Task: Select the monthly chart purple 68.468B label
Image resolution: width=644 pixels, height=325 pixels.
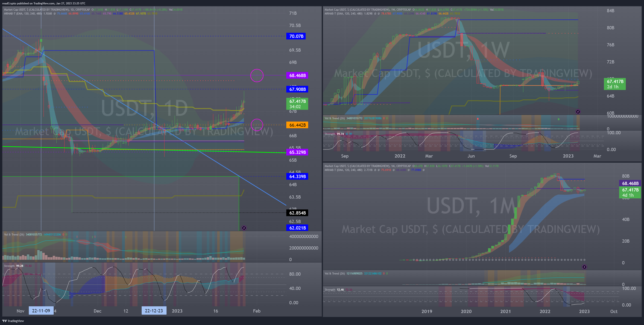Action: [630, 183]
